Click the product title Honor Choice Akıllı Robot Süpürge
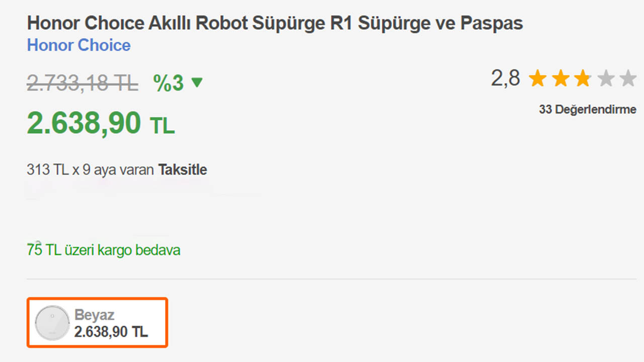This screenshot has height=362, width=644. pyautogui.click(x=275, y=23)
